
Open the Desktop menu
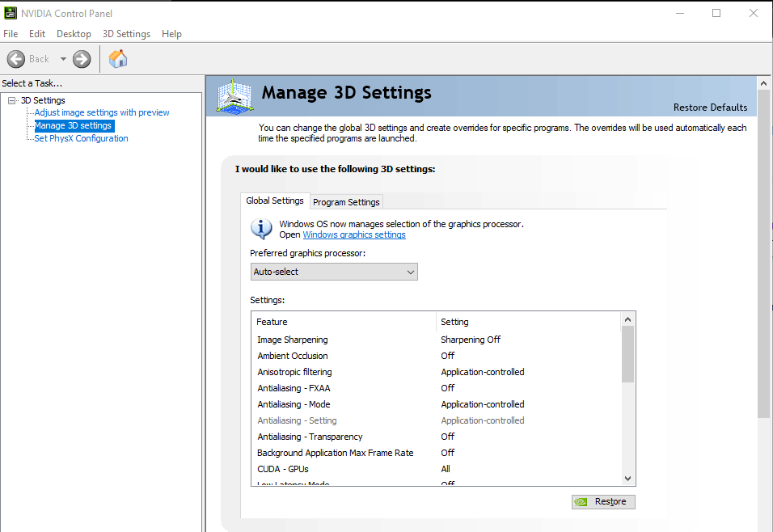(x=74, y=33)
